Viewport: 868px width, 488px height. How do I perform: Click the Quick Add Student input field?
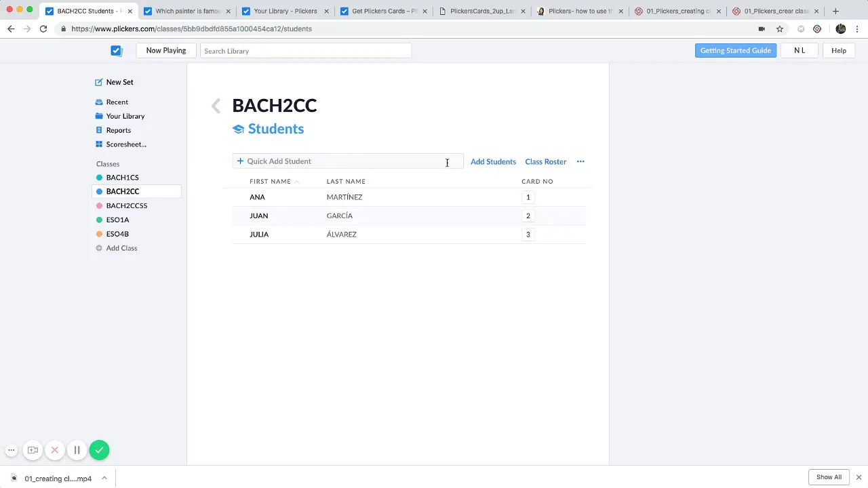coord(348,161)
